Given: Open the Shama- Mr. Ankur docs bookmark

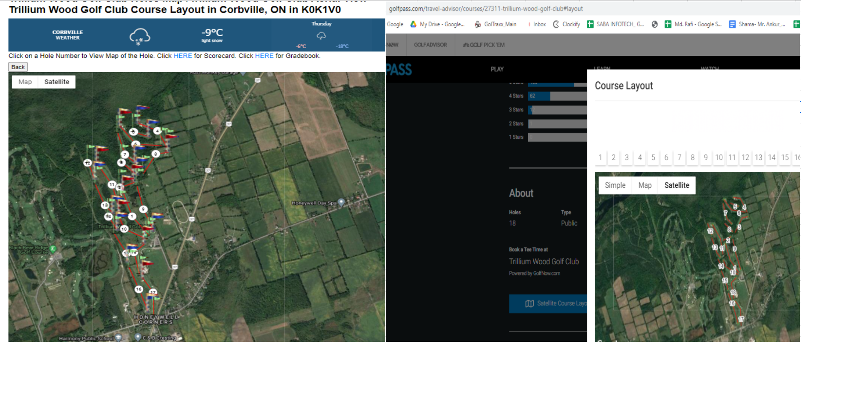Looking at the screenshot, I should point(757,24).
